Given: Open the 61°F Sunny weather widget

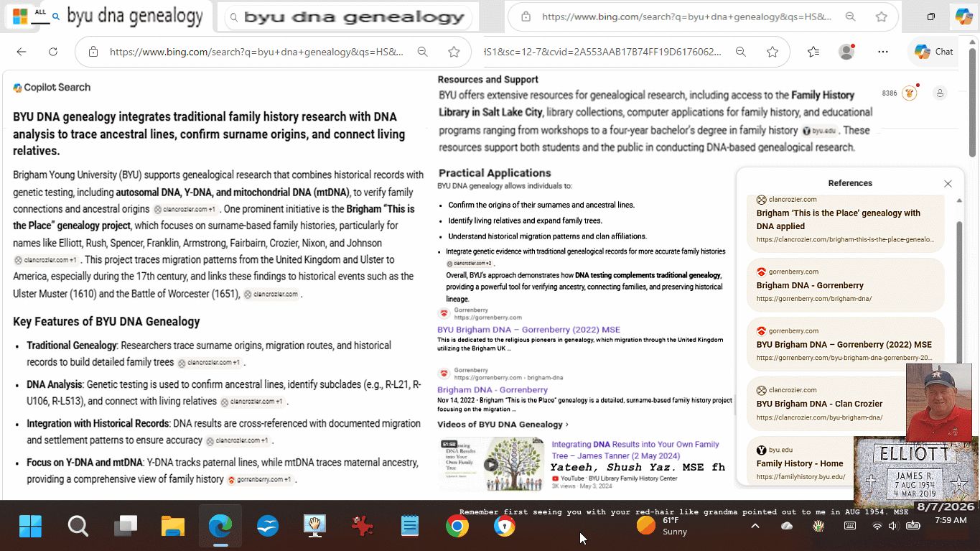Looking at the screenshot, I should tap(662, 526).
